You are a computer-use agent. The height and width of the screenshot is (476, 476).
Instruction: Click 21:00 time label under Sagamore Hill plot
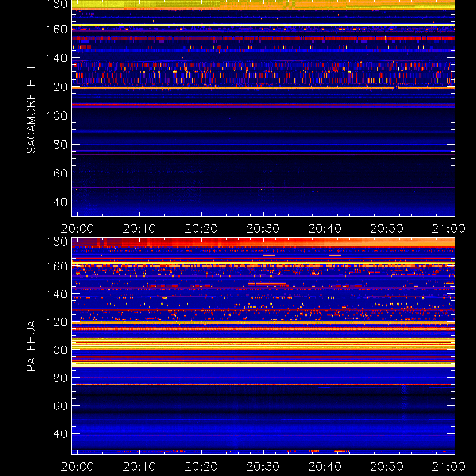pyautogui.click(x=449, y=228)
